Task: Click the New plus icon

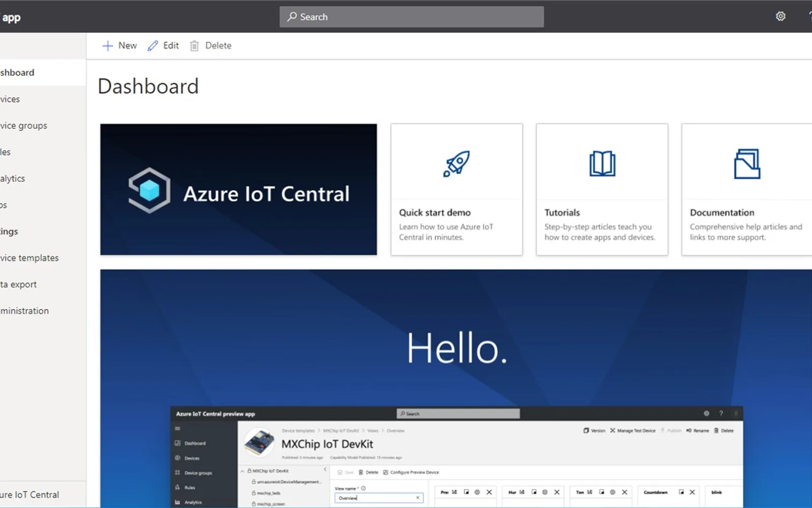Action: pos(108,46)
